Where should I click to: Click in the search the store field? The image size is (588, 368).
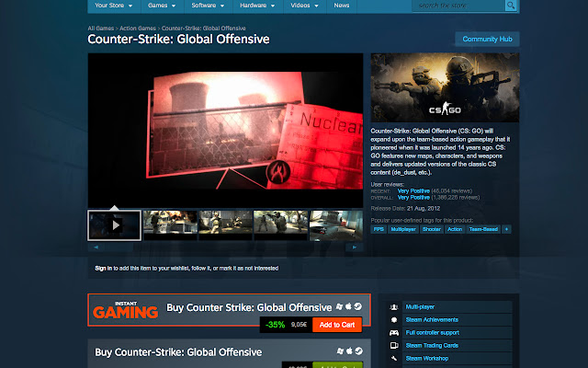coord(458,6)
